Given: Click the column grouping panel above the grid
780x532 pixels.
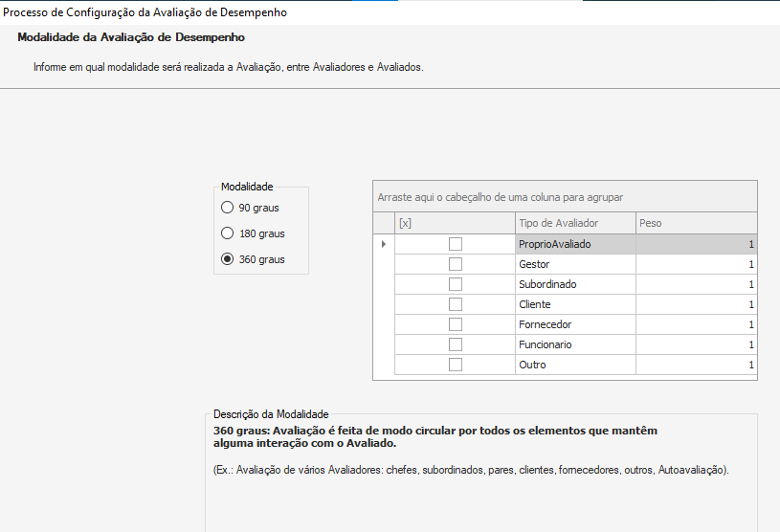Looking at the screenshot, I should tap(565, 197).
